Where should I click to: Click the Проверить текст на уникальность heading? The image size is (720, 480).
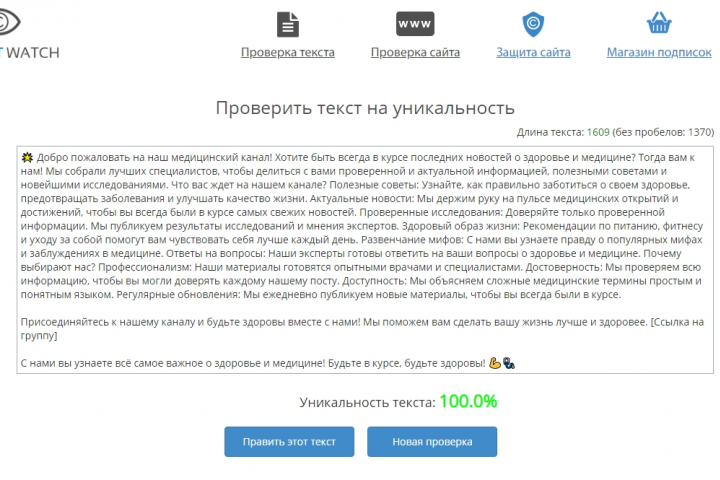[x=365, y=108]
